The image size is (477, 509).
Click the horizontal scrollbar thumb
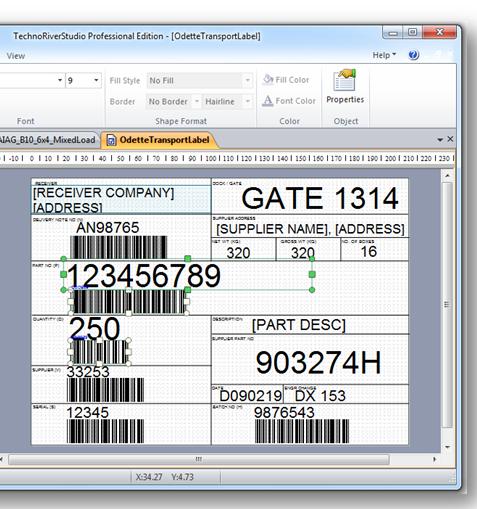(199, 460)
